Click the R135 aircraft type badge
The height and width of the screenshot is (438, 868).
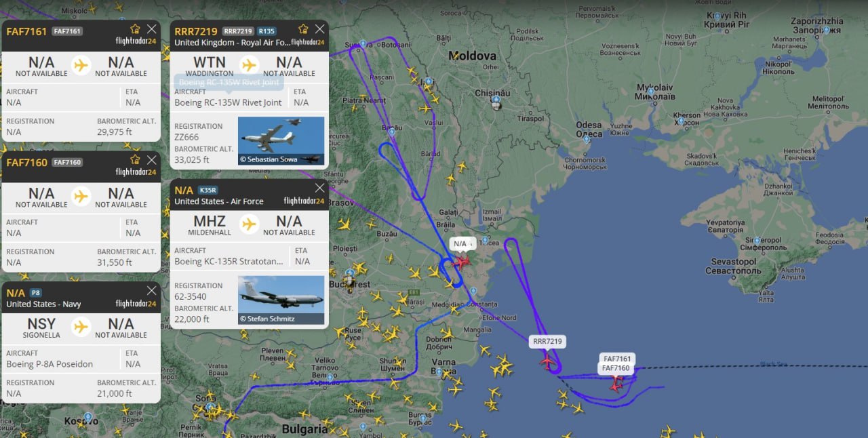(x=267, y=31)
